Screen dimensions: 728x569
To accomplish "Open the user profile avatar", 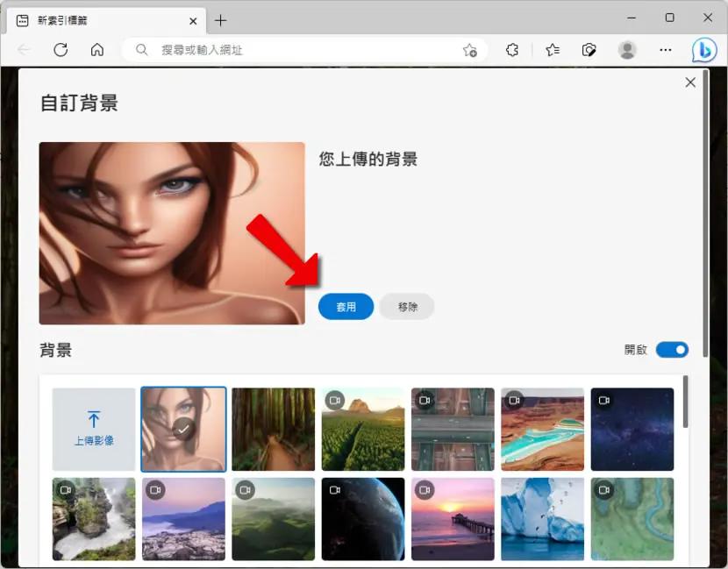I will (x=627, y=50).
